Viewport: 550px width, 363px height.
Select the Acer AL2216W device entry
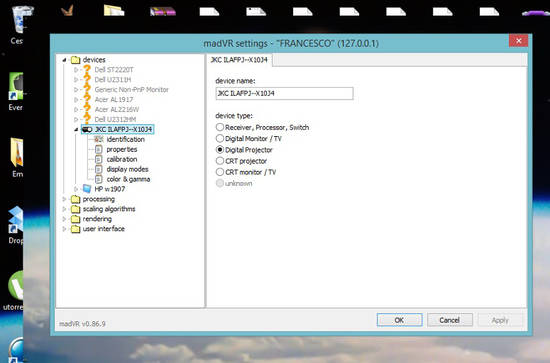117,109
